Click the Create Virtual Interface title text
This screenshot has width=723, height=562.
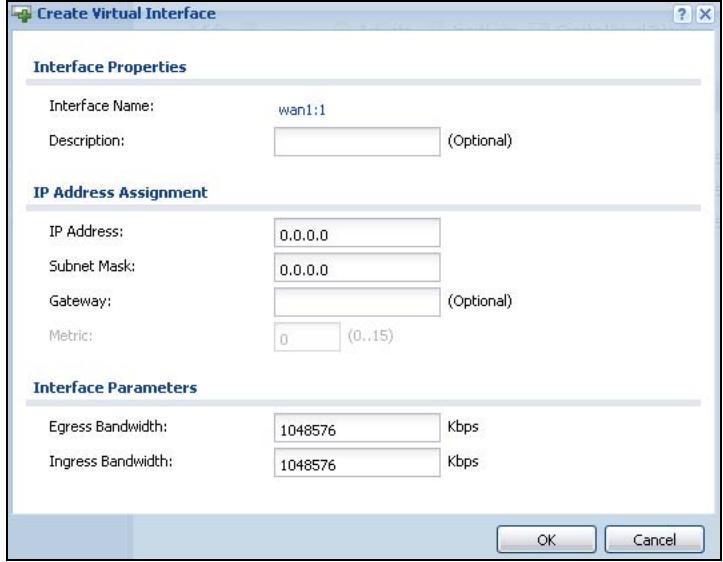point(126,13)
